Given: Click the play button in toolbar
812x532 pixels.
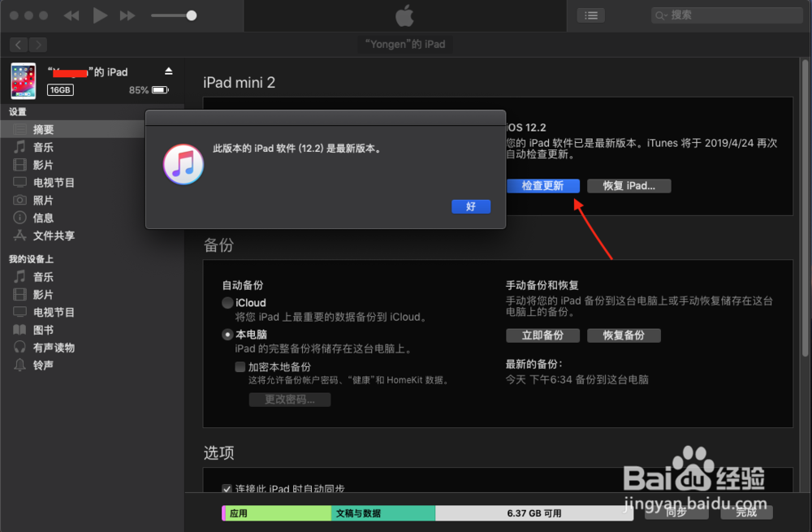Looking at the screenshot, I should 99,15.
